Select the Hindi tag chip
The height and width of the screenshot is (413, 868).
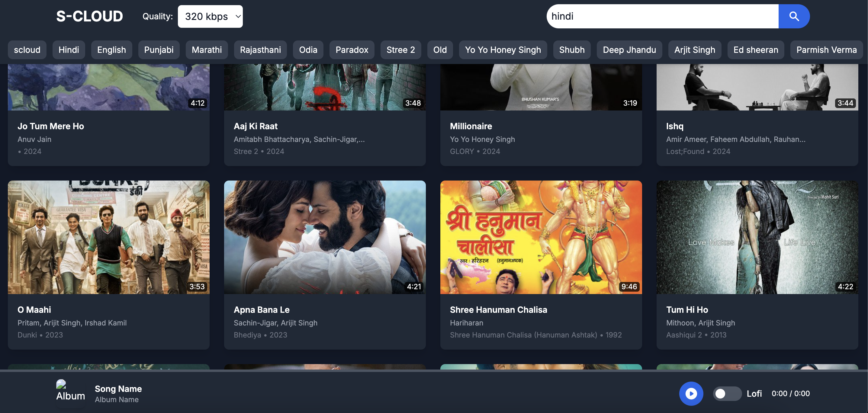69,50
